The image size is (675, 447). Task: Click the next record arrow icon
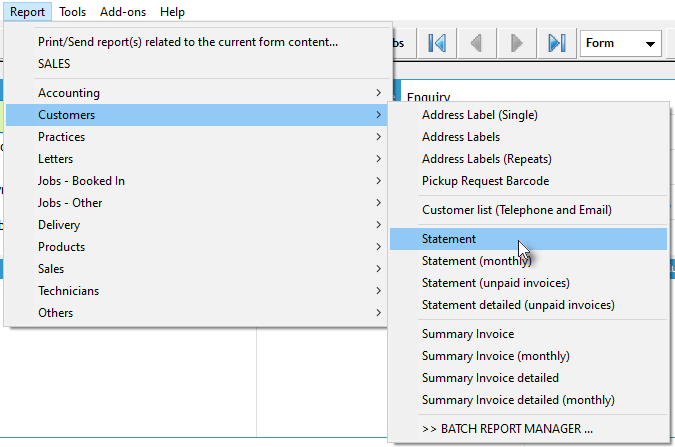click(x=516, y=43)
